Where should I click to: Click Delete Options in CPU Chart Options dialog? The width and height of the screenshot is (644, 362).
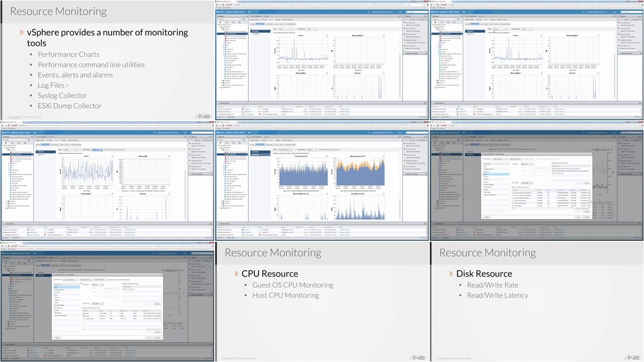[x=100, y=280]
